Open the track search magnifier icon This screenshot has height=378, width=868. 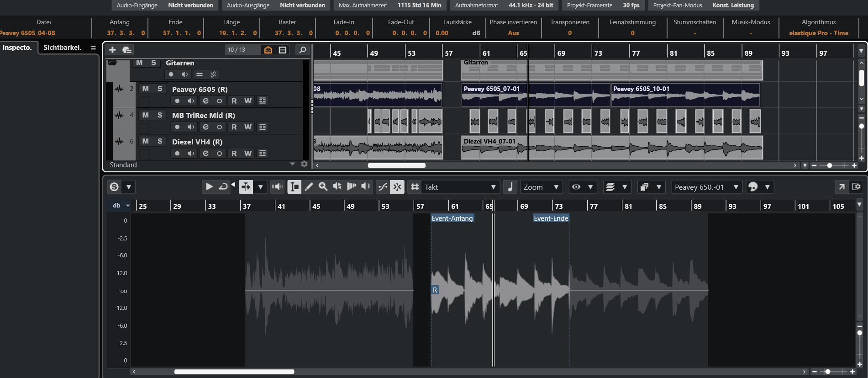coord(302,50)
